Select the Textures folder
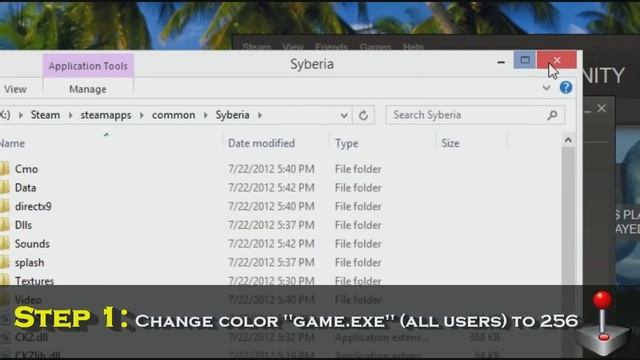Screen dimensions: 640x360 click(x=34, y=281)
